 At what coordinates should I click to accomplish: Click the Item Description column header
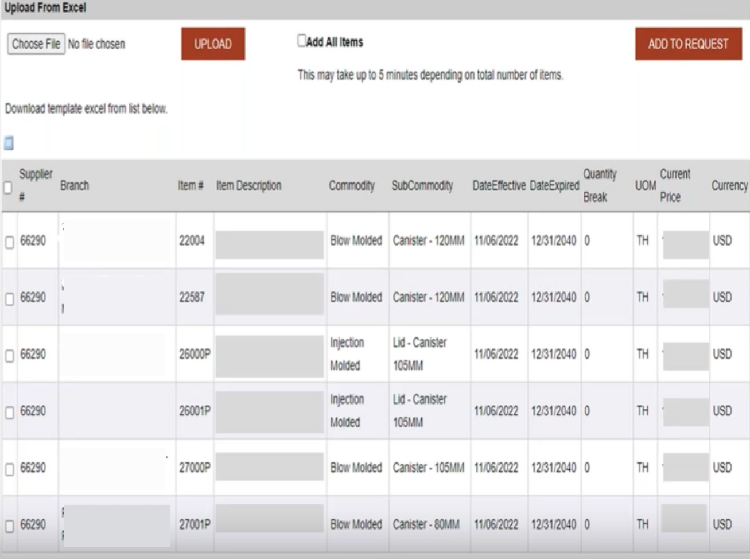[x=248, y=186]
